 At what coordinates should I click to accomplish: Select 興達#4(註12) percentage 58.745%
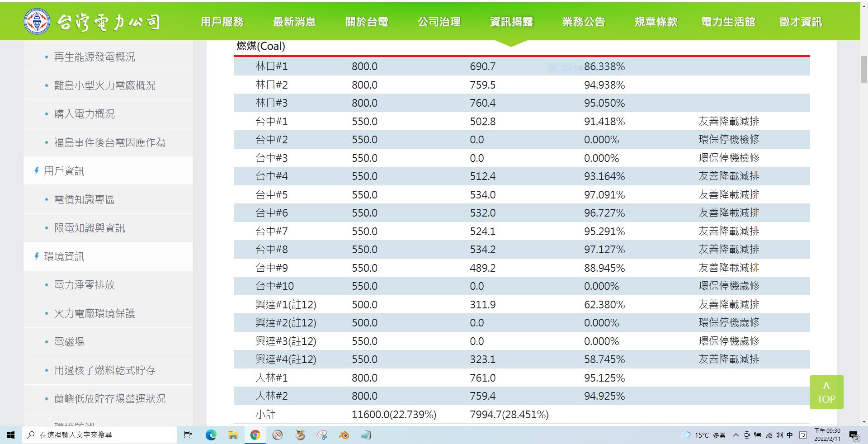[604, 359]
